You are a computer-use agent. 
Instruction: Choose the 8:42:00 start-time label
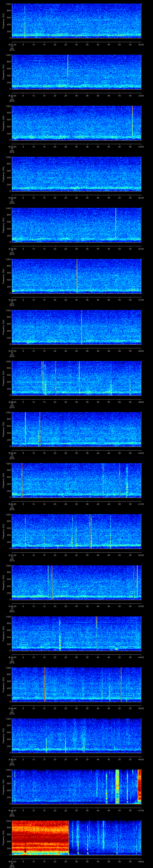[x=12, y=606]
